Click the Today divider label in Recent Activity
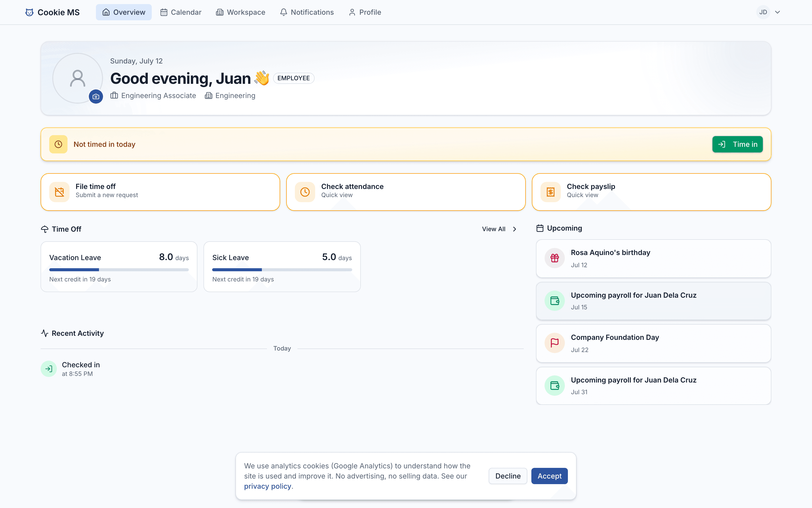 [x=282, y=348]
